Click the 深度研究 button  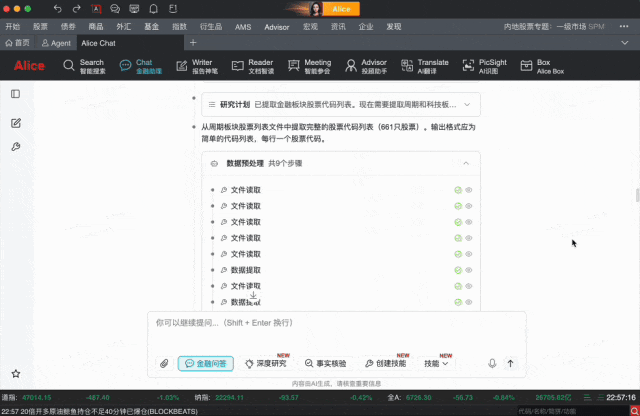[265, 364]
